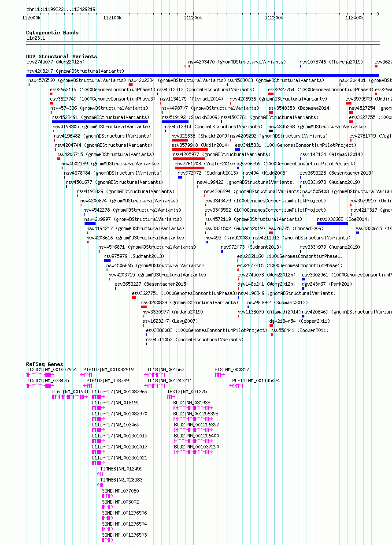Click the 112200k ruler position label
This screenshot has width=392, height=545.
pos(192,18)
